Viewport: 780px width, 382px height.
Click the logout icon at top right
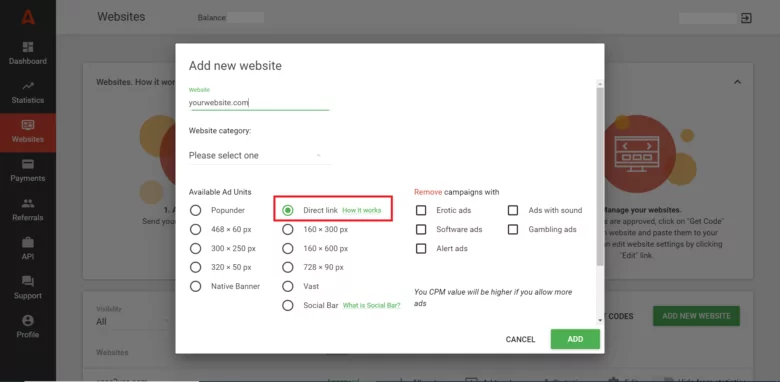point(746,18)
